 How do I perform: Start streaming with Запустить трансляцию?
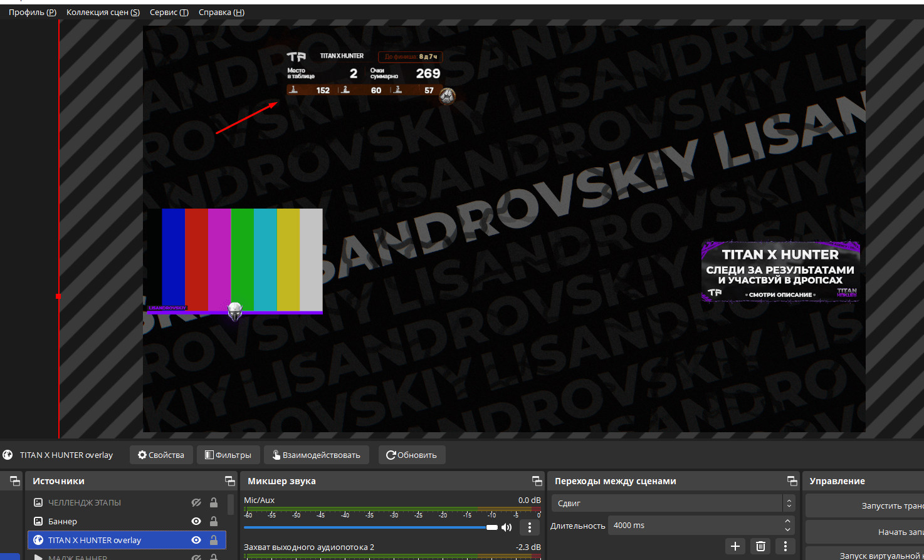pyautogui.click(x=865, y=506)
